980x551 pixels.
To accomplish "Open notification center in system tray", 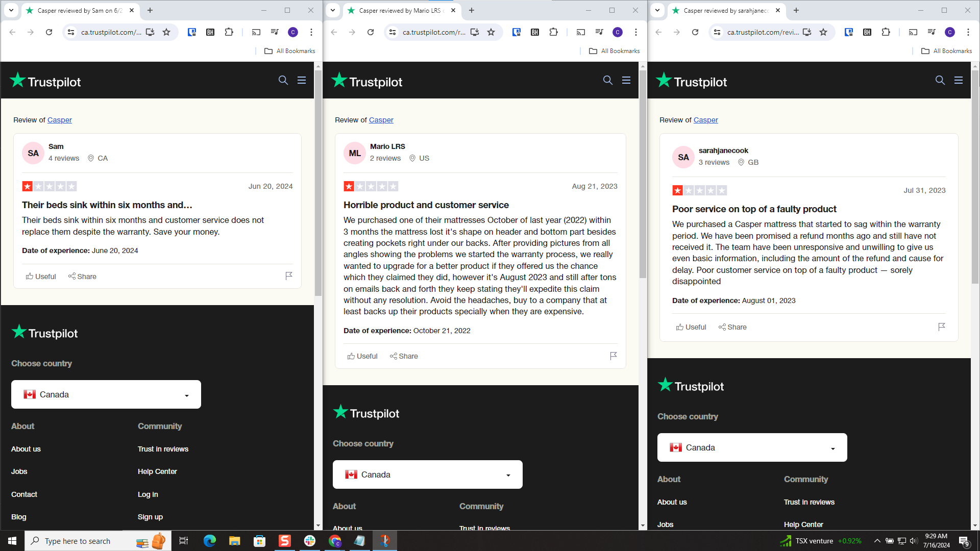I will click(964, 541).
